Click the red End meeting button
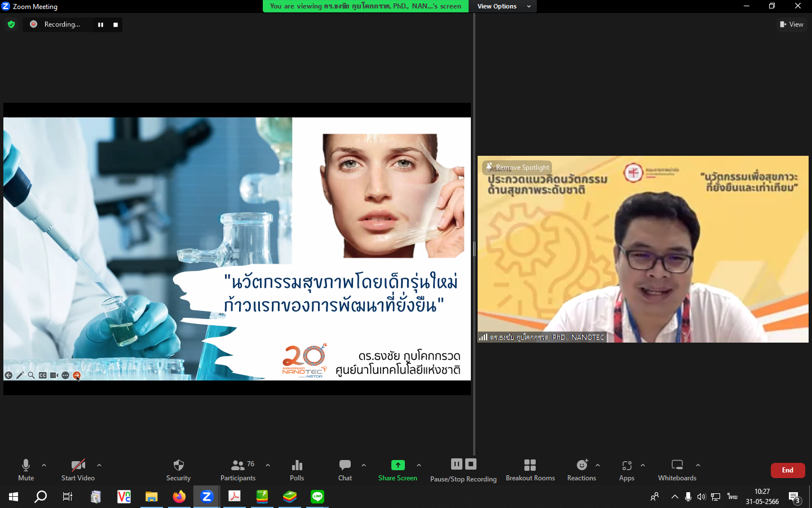This screenshot has width=812, height=508. 787,470
